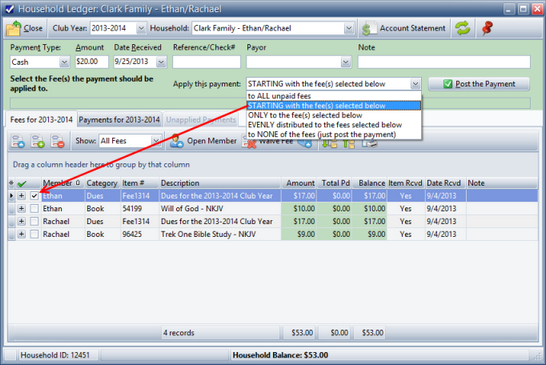Switch to Payments for 2013-2014 tab
546x365 pixels.
119,120
